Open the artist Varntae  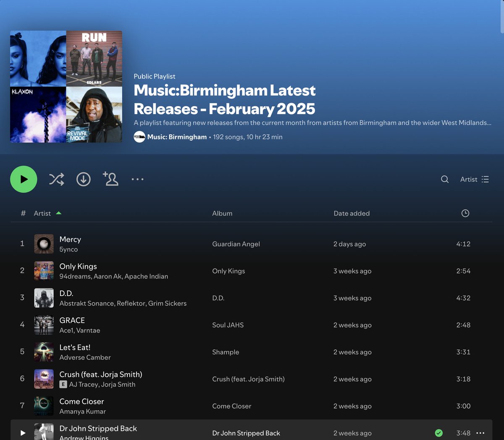(x=88, y=330)
